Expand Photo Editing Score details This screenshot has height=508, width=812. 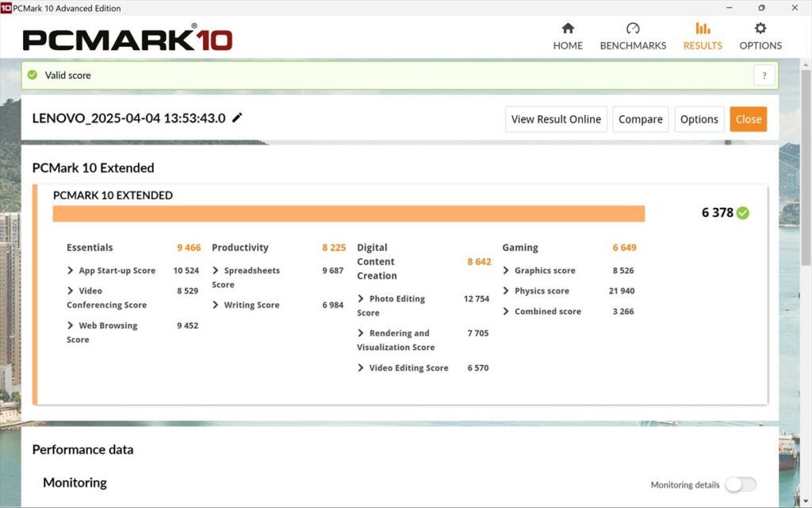361,298
